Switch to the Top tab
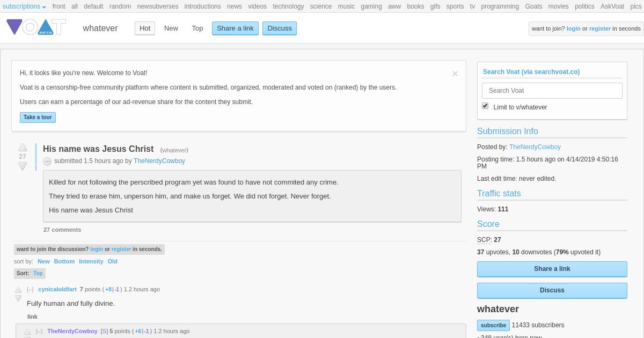The height and width of the screenshot is (338, 644). [197, 28]
